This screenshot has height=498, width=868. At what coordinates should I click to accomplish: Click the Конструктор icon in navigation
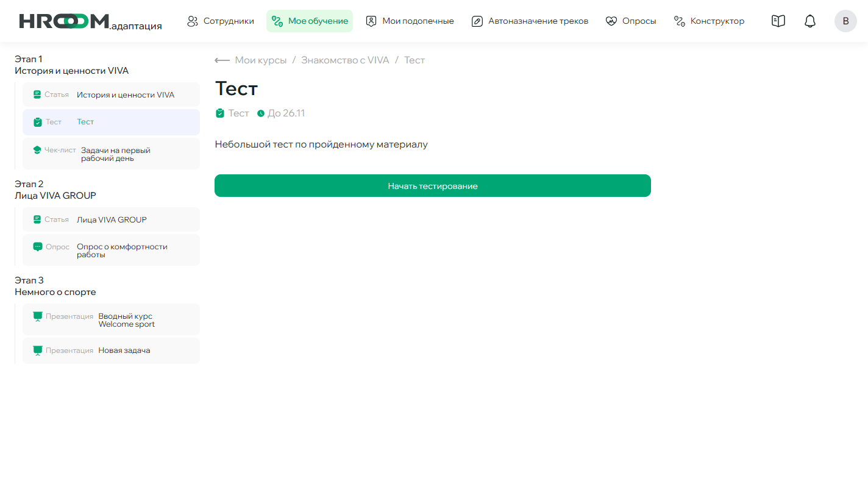tap(680, 21)
